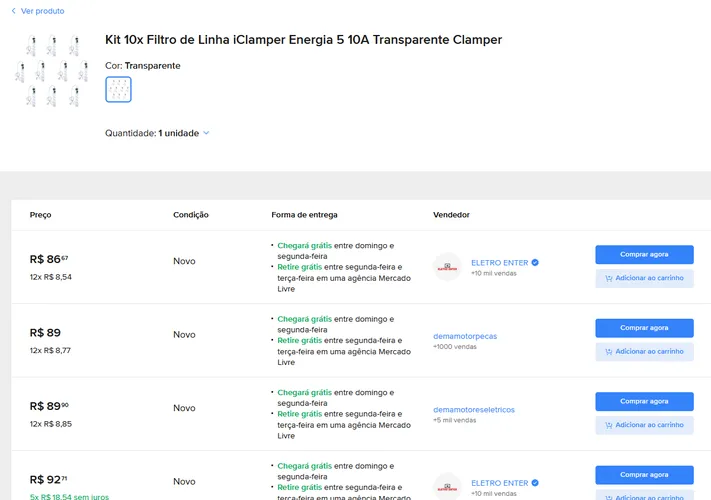
Task: Click Comprar agora for the R$ 89 demamotorpecas offer
Action: (x=644, y=328)
